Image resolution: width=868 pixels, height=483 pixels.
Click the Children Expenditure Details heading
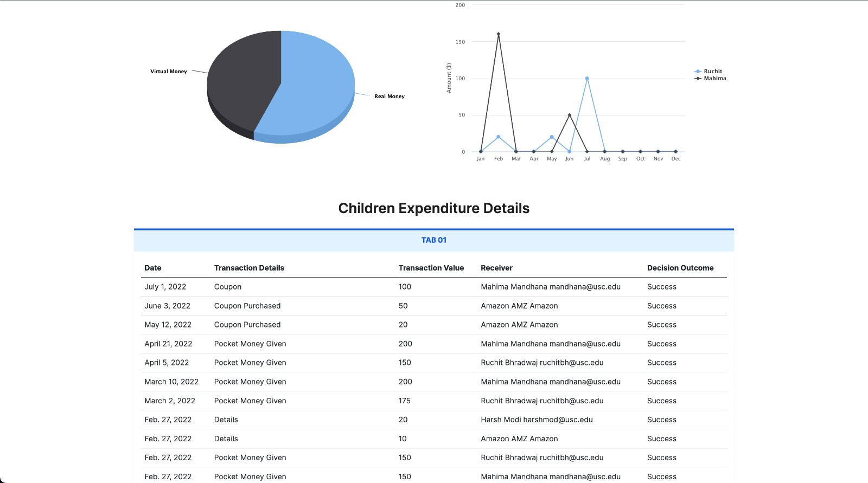pos(434,208)
